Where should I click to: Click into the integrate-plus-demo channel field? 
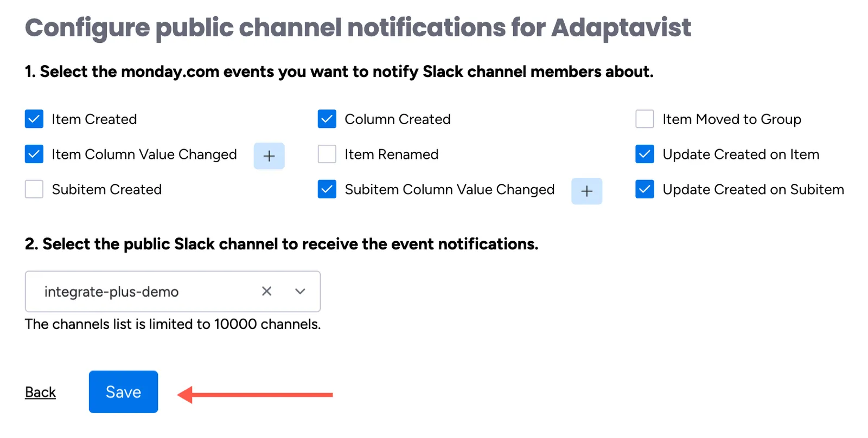[173, 292]
